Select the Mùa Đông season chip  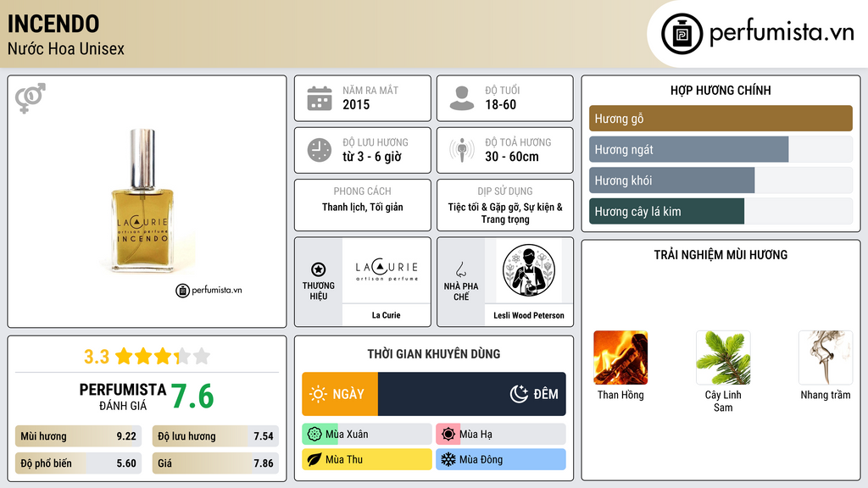point(501,459)
